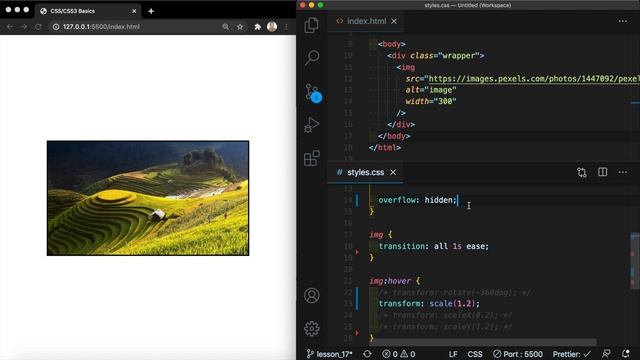The height and width of the screenshot is (360, 640).
Task: Select the CSS/CSS3 Basics browser tab
Action: [x=88, y=11]
